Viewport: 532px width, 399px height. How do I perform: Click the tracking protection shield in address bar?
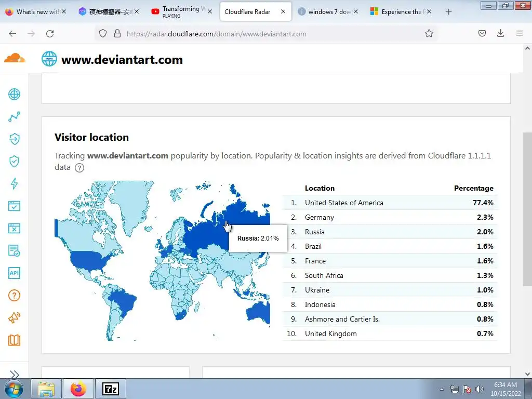point(103,33)
